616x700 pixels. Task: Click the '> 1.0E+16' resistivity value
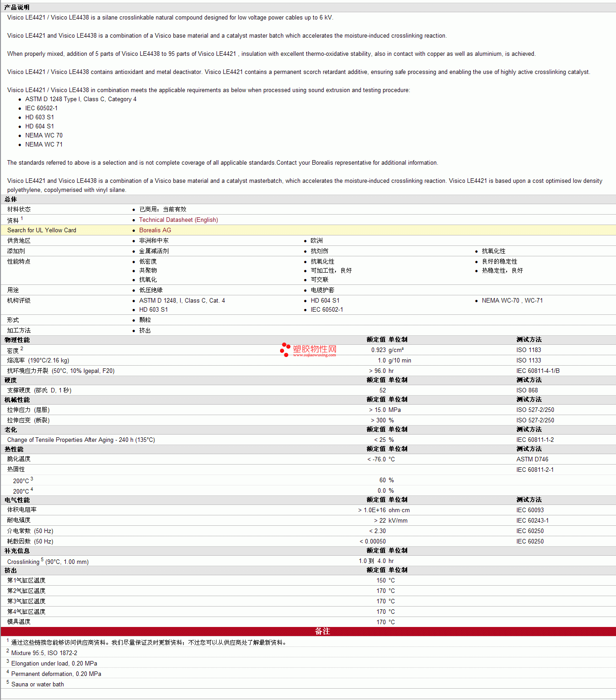(372, 510)
